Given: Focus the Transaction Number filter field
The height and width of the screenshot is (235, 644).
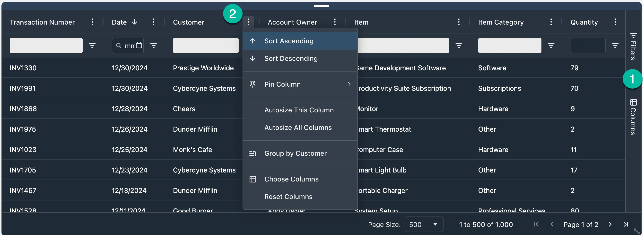Looking at the screenshot, I should coord(46,45).
